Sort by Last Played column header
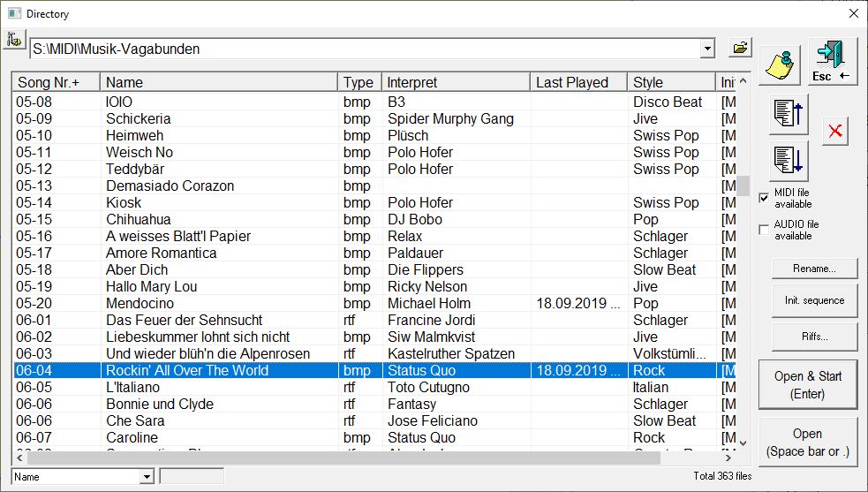 click(578, 82)
